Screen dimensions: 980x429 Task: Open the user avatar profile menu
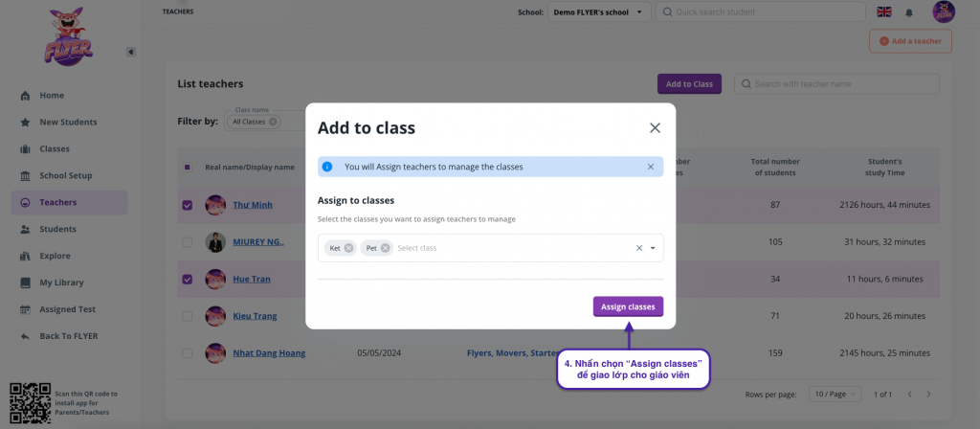(x=944, y=12)
